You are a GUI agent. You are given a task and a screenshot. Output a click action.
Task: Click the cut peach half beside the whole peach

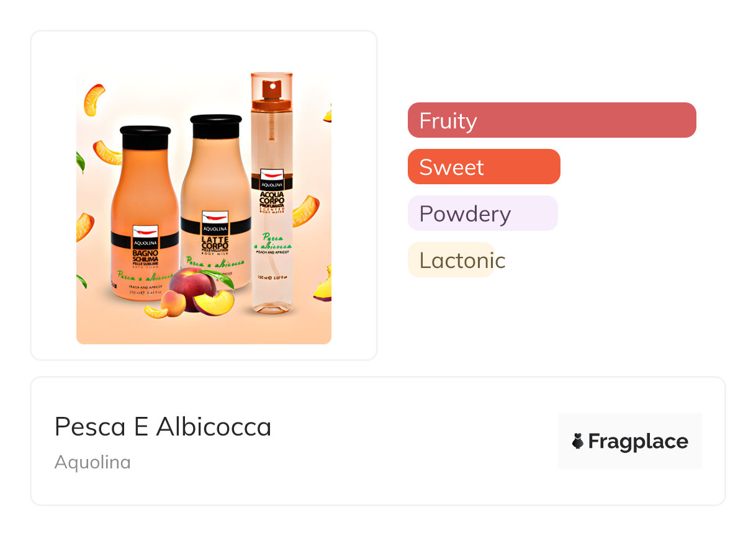pos(214,304)
